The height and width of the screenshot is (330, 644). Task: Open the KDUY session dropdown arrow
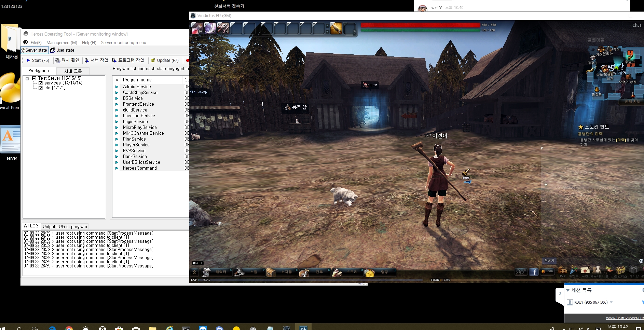pos(611,302)
